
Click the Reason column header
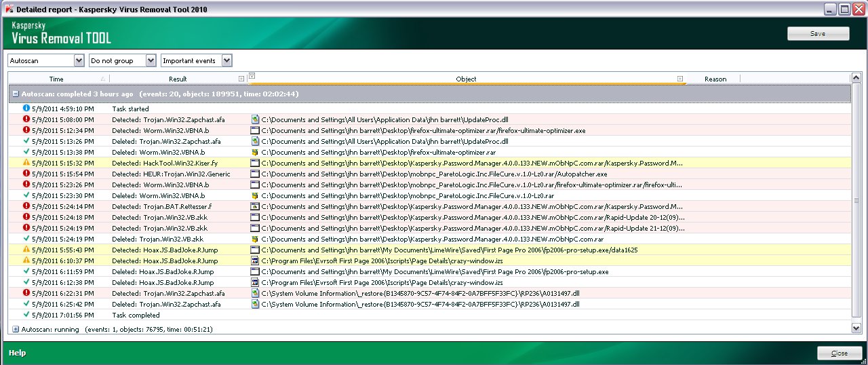pos(715,79)
